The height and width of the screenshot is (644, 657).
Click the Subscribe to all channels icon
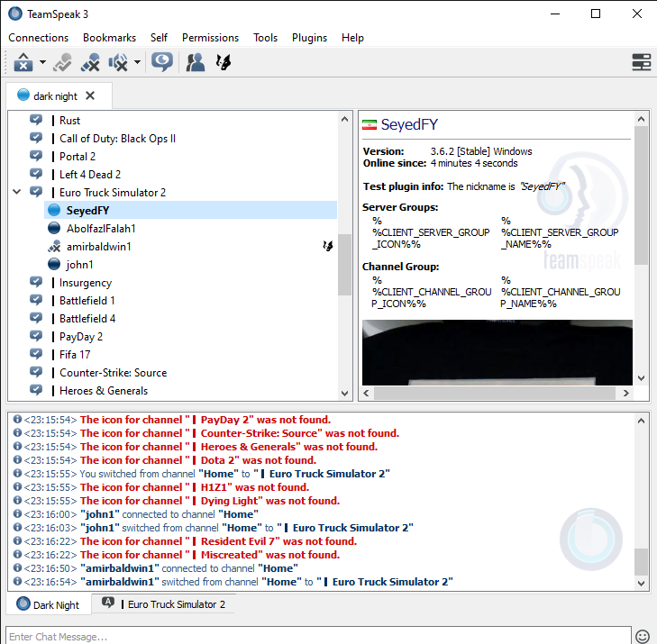click(162, 62)
